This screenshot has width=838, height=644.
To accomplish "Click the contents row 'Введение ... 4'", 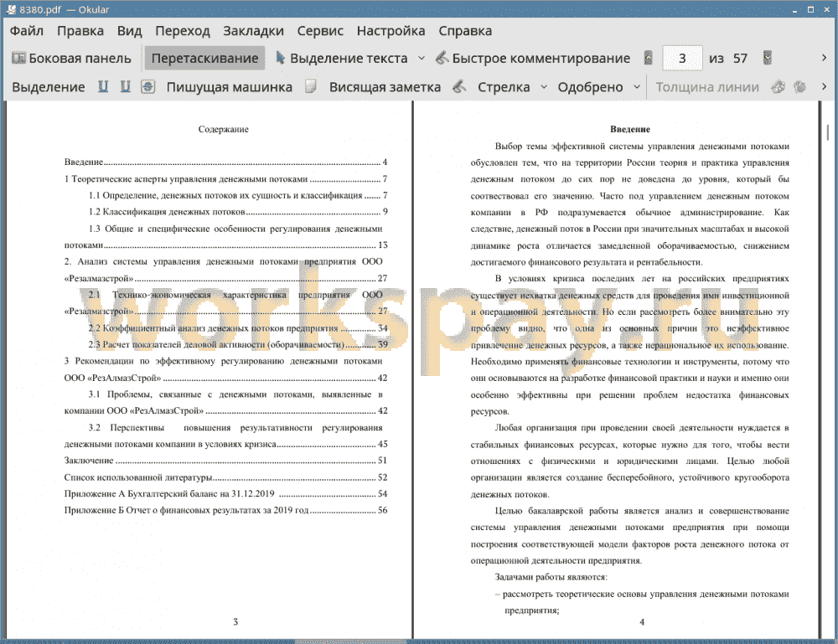I will [x=225, y=162].
